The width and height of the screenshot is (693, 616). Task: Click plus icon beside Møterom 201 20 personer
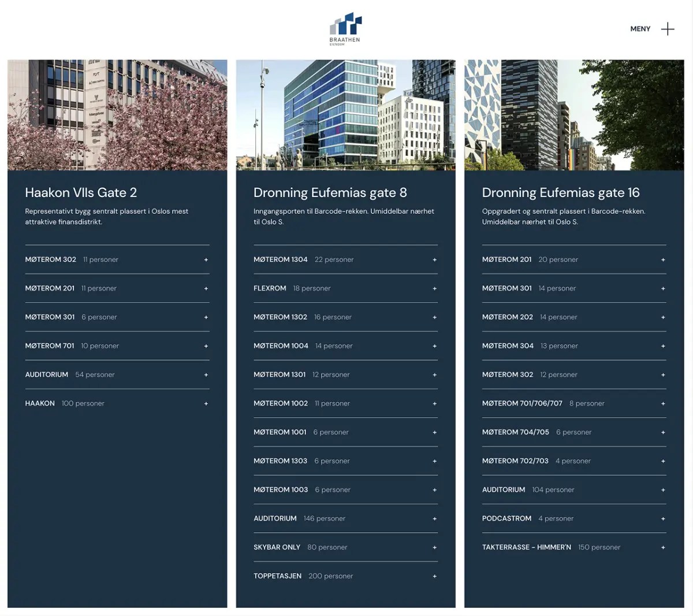click(663, 260)
